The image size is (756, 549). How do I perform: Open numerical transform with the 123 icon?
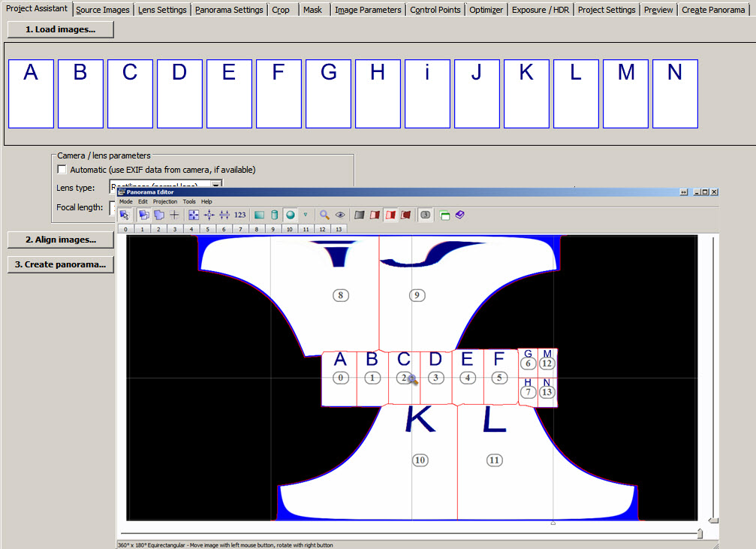tap(240, 215)
